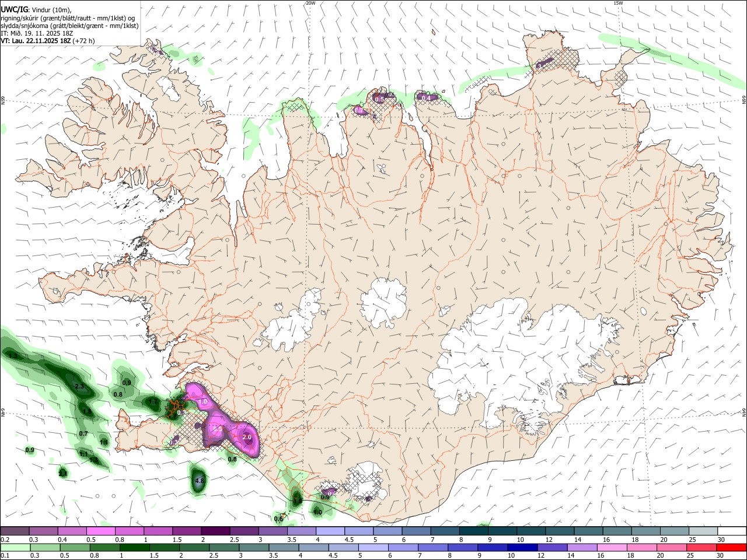This screenshot has width=747, height=560.
Task: Click the deep blue swatch between 10 and 12, lower legend
Action: 522,547
